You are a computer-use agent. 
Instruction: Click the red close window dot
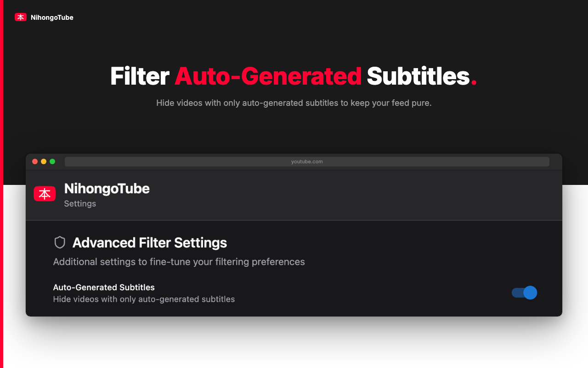35,161
